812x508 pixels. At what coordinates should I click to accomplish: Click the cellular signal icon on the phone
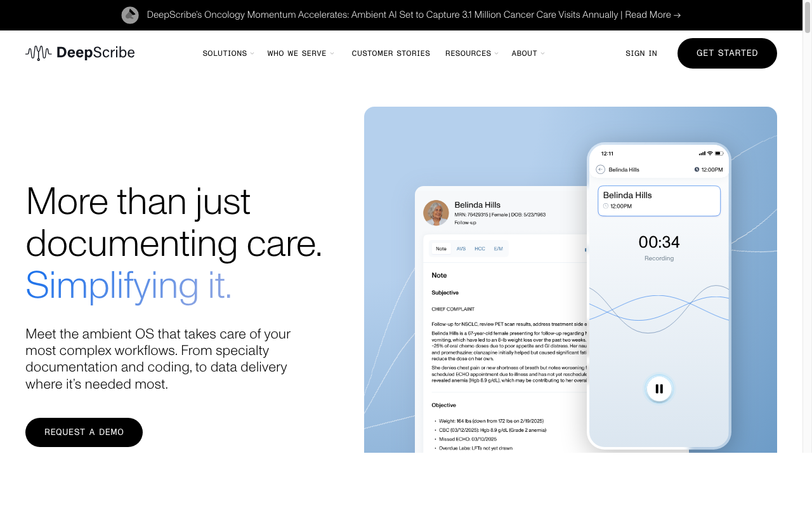click(702, 153)
